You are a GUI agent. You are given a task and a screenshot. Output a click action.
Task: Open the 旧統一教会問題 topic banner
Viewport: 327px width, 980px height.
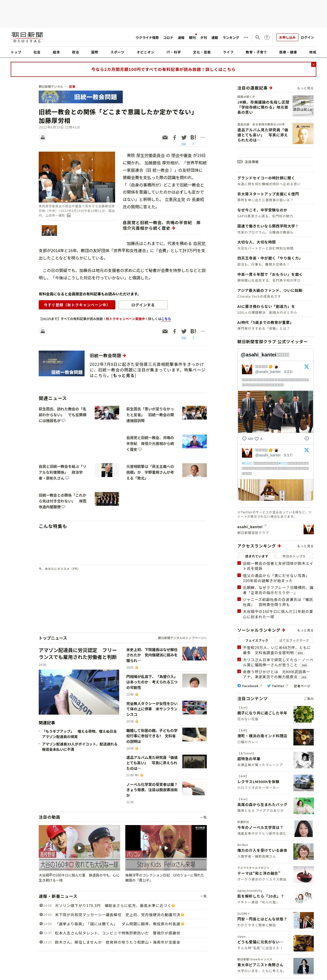[81, 97]
